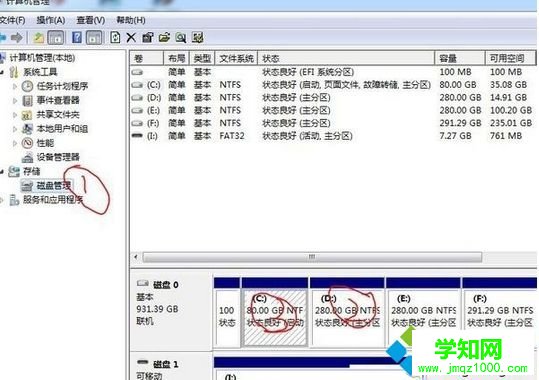Sort by the 状态 column header
Viewport: 539px width, 380px height.
(x=346, y=58)
